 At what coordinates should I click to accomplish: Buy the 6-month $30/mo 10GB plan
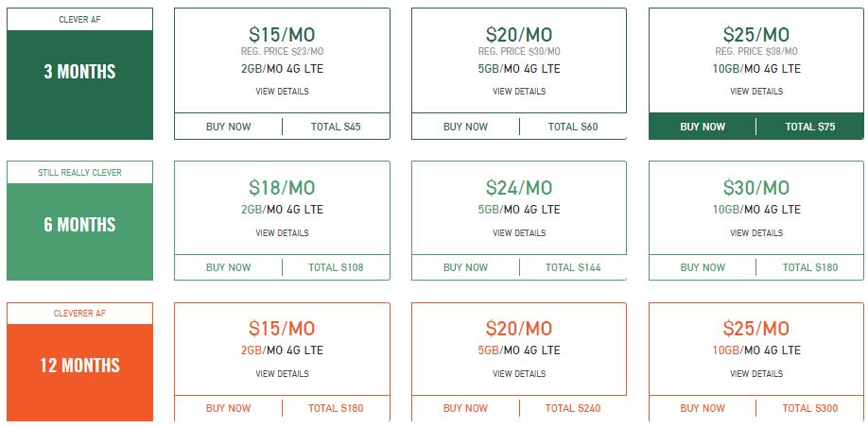703,267
